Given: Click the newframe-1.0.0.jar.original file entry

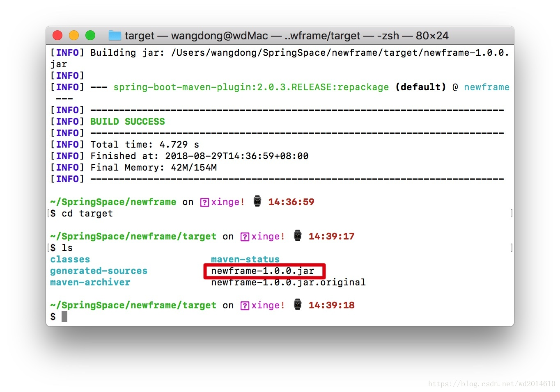Looking at the screenshot, I should point(288,282).
